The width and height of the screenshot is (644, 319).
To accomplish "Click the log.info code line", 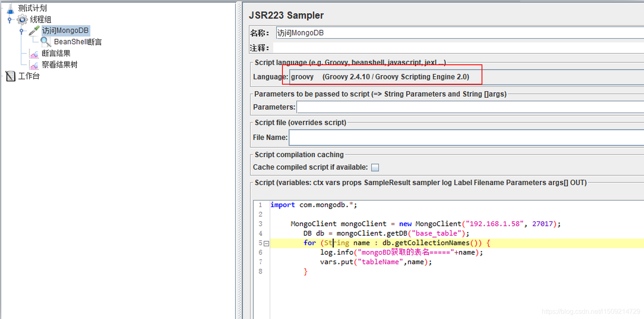I will 401,252.
